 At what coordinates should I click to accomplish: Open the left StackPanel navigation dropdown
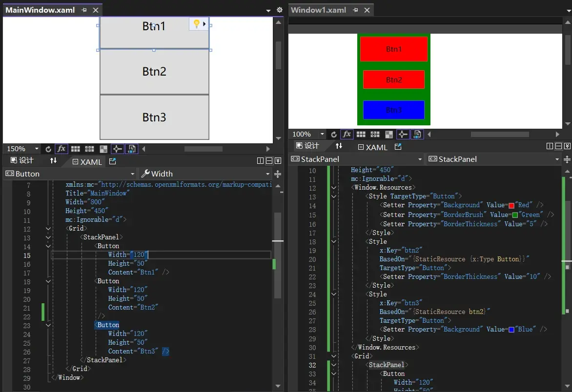[356, 159]
